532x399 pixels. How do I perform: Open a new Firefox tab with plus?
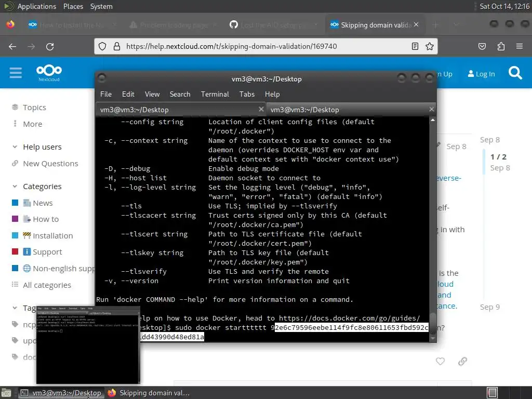(x=436, y=25)
